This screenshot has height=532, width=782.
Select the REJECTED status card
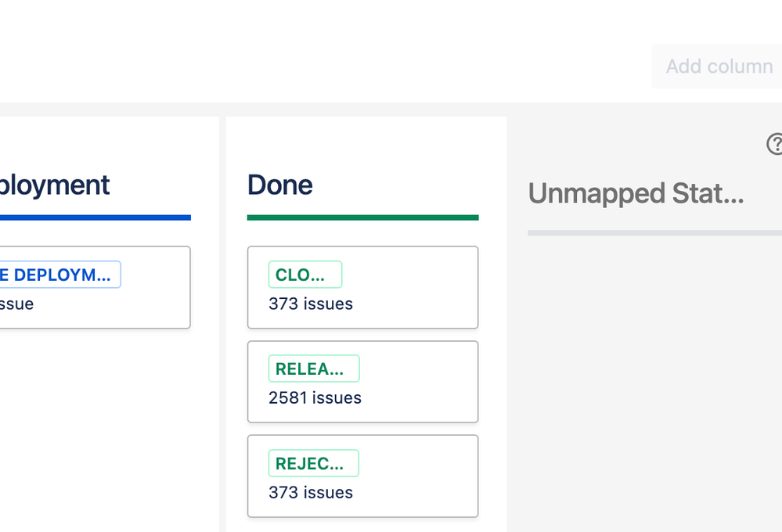coord(362,476)
